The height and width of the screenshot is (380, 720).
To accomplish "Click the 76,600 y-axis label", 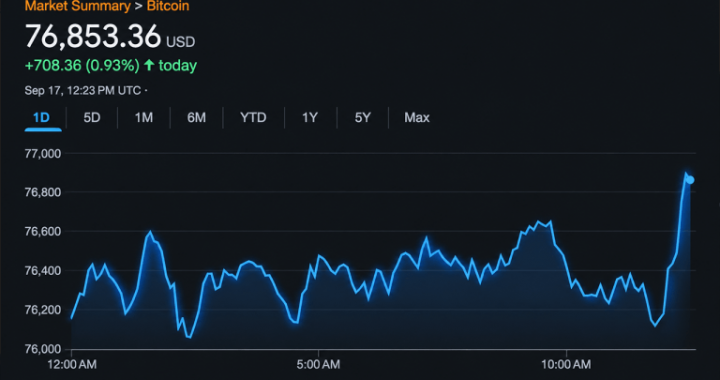I will (x=42, y=231).
